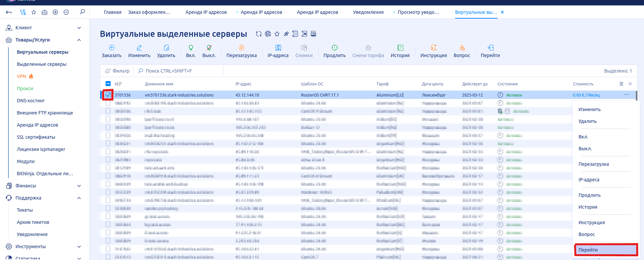Open Прокси in the sidebar
Screen dimensions: 644x260
point(25,88)
